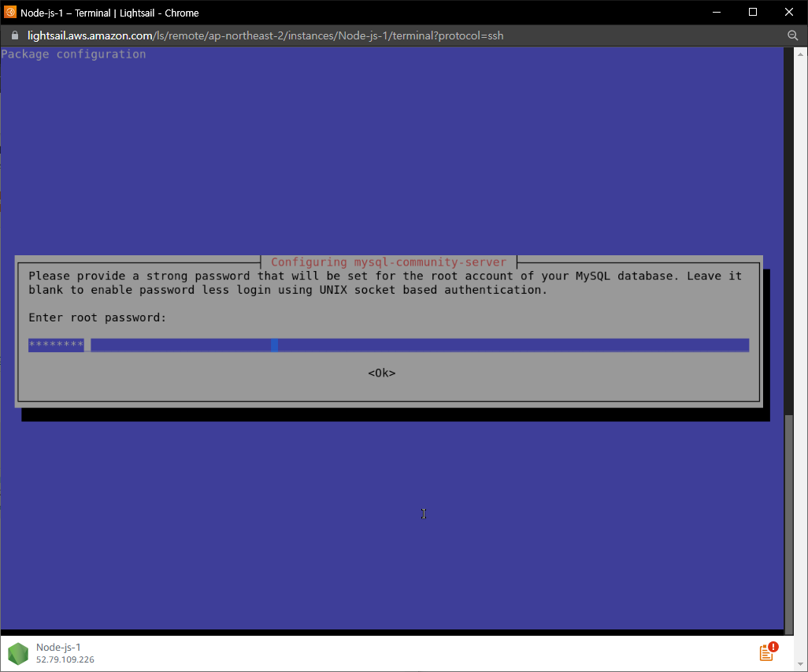Image resolution: width=808 pixels, height=672 pixels.
Task: Click the 'Configuring mysql-community-server' title
Action: coord(388,262)
